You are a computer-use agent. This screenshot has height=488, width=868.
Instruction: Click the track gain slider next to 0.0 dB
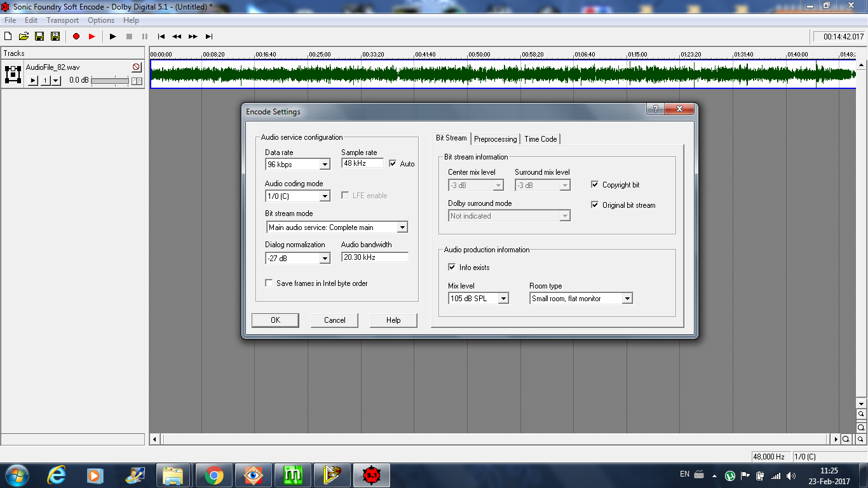click(x=111, y=81)
